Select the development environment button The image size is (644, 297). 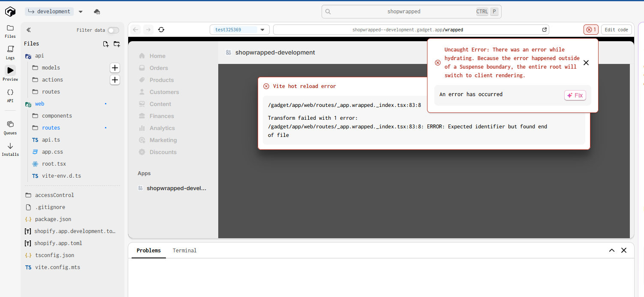49,12
